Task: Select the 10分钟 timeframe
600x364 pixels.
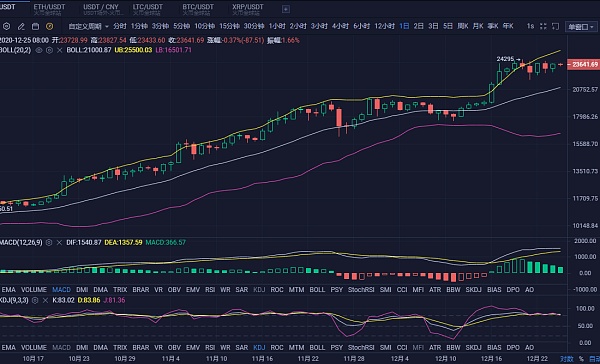Action: [204, 26]
